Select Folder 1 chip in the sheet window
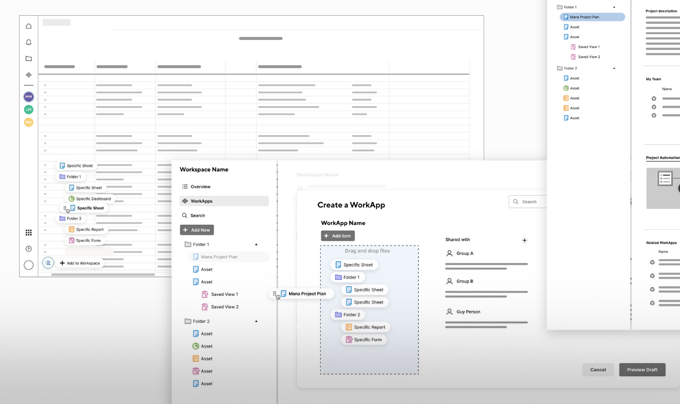The width and height of the screenshot is (680, 404). (70, 176)
